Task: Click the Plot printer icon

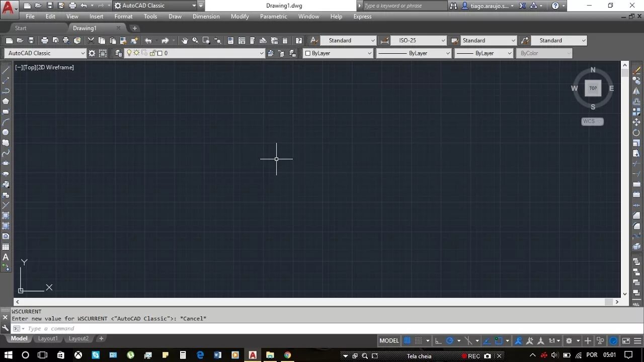Action: [45, 41]
